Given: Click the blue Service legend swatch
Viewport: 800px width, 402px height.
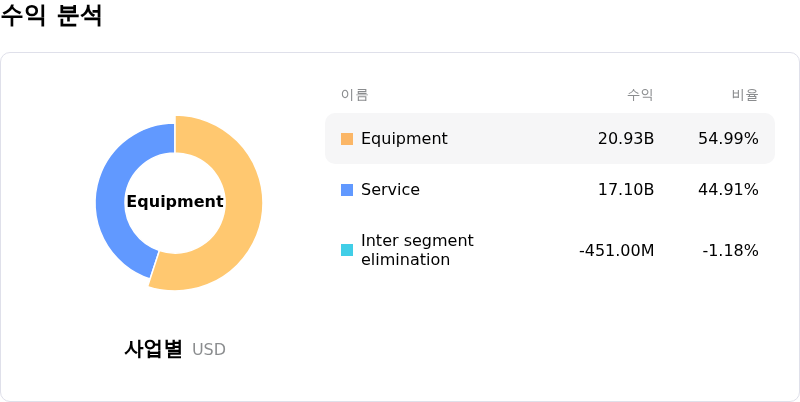Looking at the screenshot, I should point(347,190).
